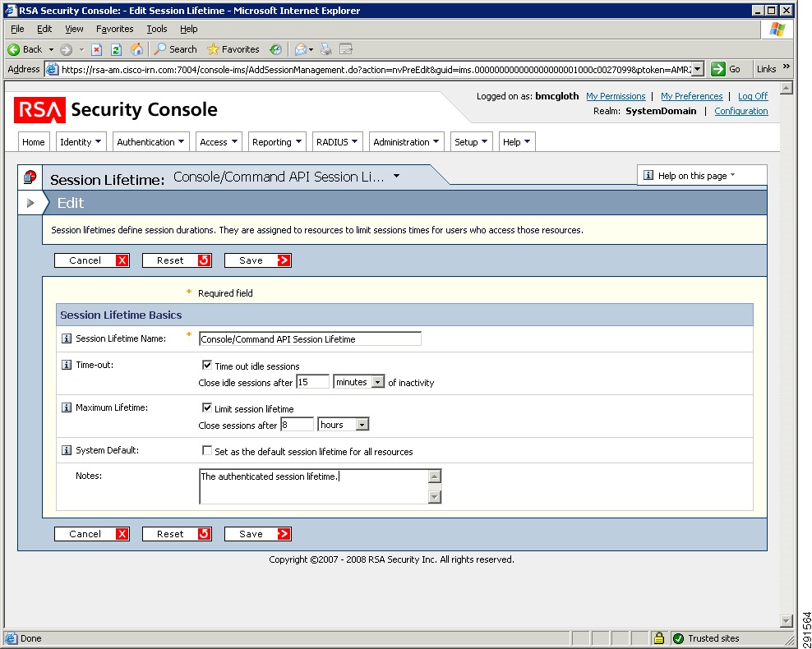Open the File menu in Internet Explorer
Screen dimensions: 812x649
pos(17,29)
